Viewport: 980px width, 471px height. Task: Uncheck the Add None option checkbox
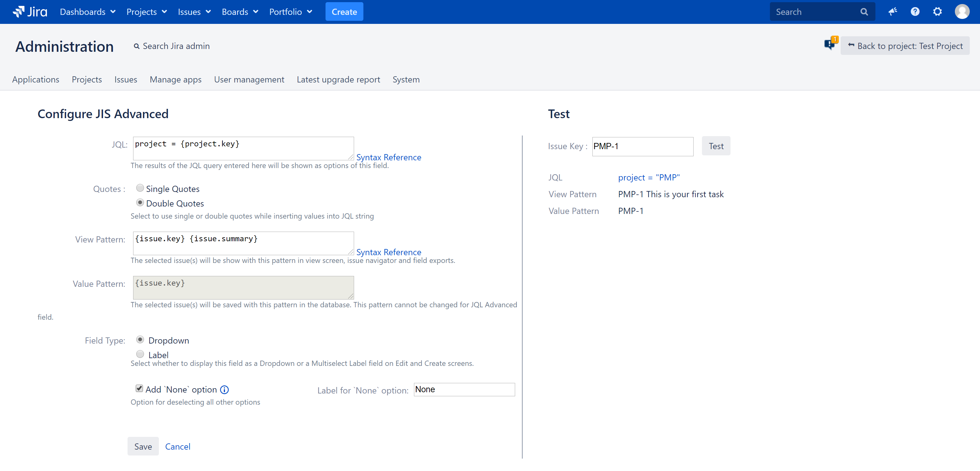(x=139, y=388)
